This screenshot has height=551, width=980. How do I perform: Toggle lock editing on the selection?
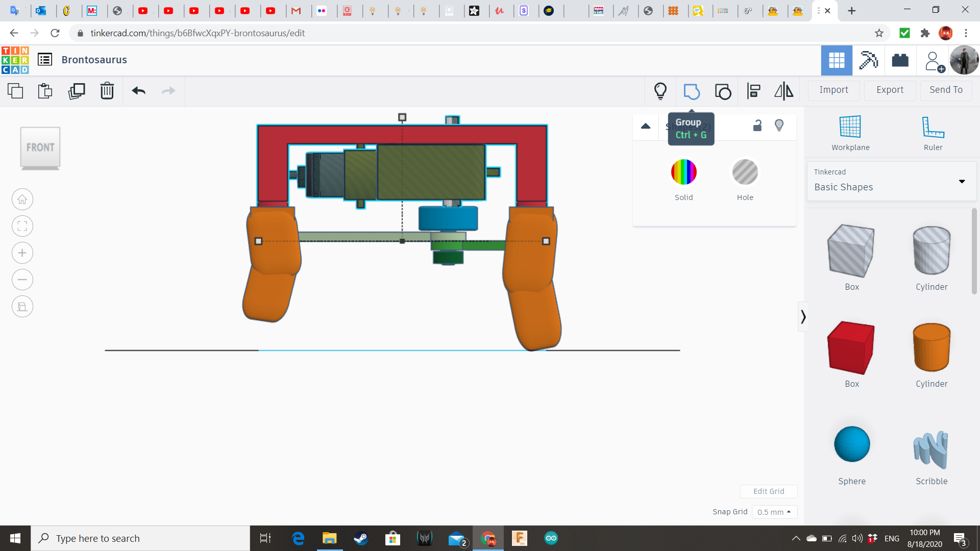click(757, 126)
